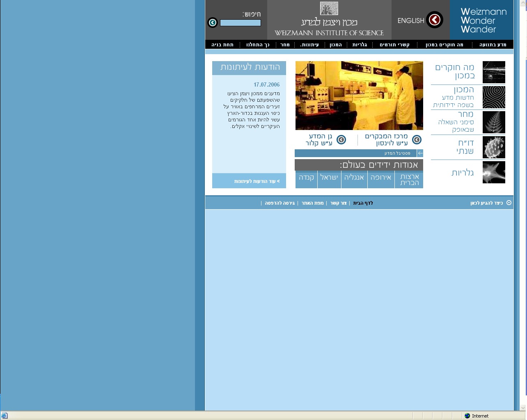
Task: Open the fern thumbnail for מחר
Action: pos(494,122)
